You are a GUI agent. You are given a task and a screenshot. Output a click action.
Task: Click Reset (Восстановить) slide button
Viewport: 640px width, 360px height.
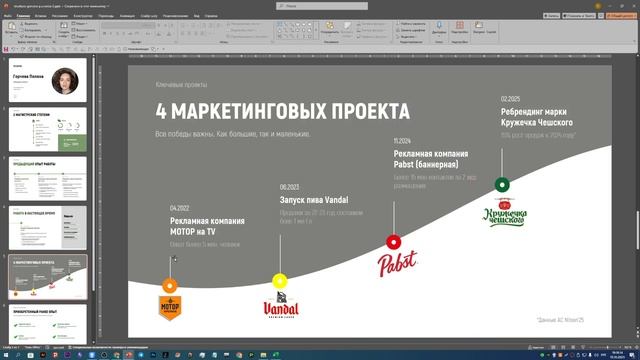(x=83, y=30)
